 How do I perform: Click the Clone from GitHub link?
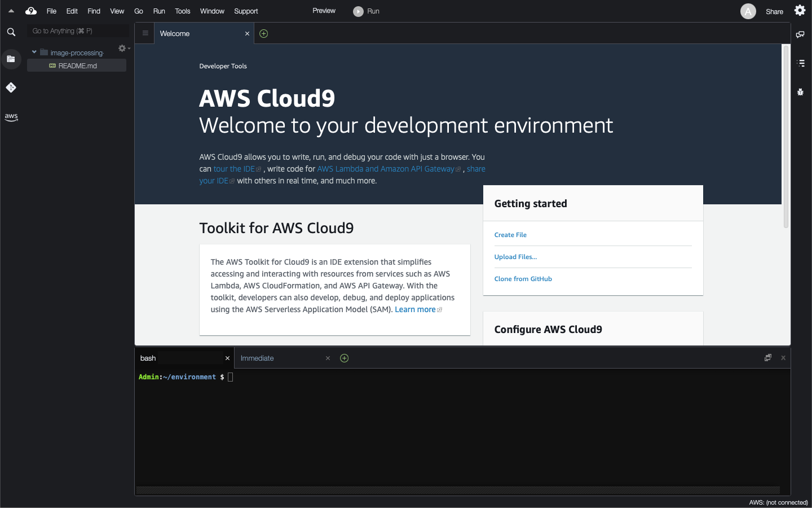click(523, 279)
